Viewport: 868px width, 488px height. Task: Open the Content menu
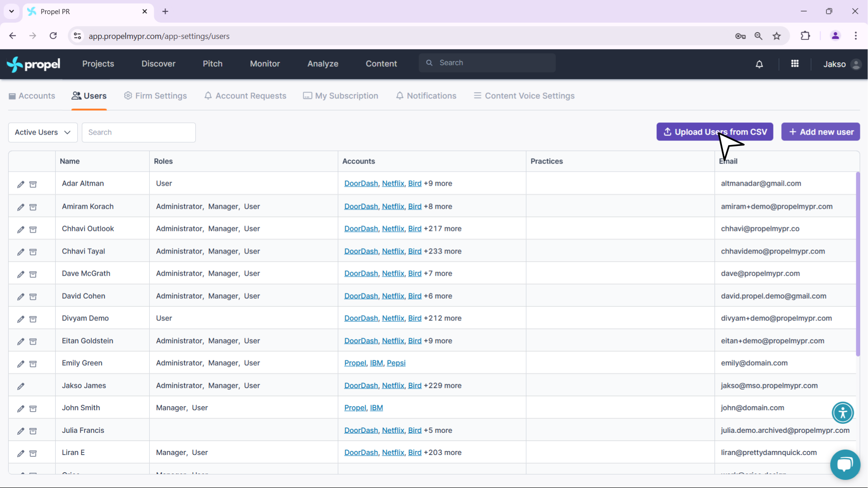click(x=381, y=64)
